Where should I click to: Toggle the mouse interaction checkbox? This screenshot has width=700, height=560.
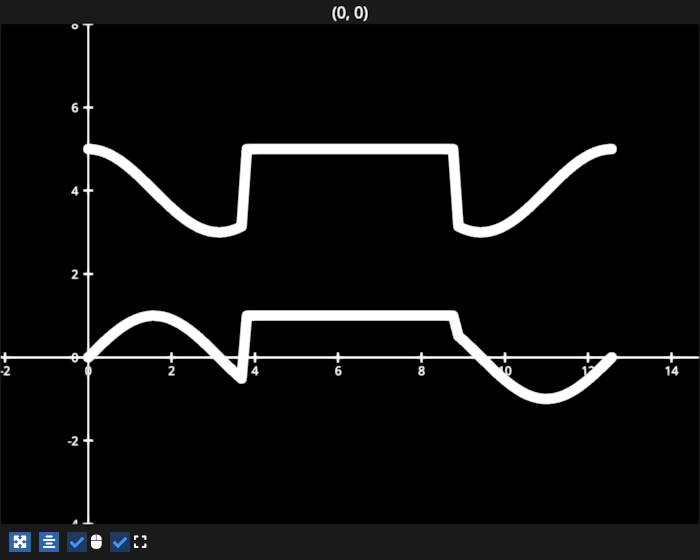(x=77, y=542)
